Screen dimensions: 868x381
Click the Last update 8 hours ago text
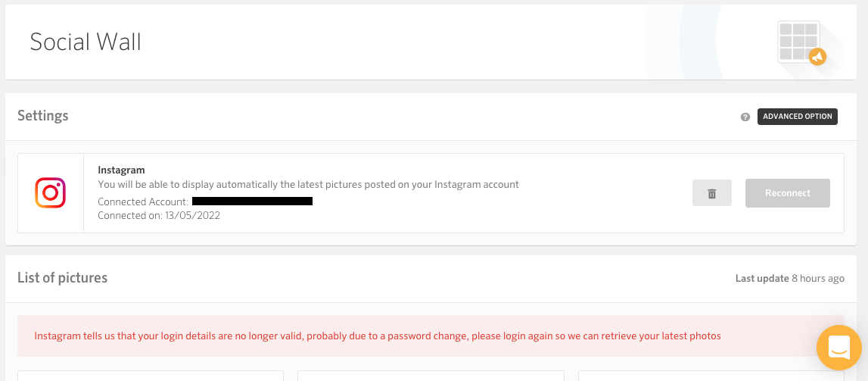[x=790, y=278]
